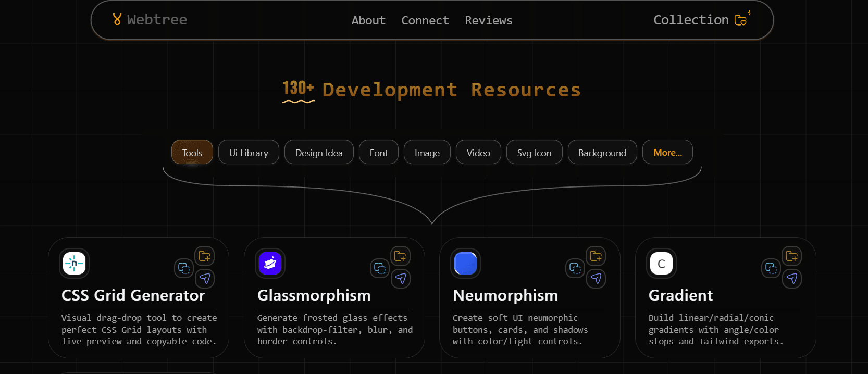
Task: Open CSS Grid Generator via paper-plane icon
Action: (204, 279)
